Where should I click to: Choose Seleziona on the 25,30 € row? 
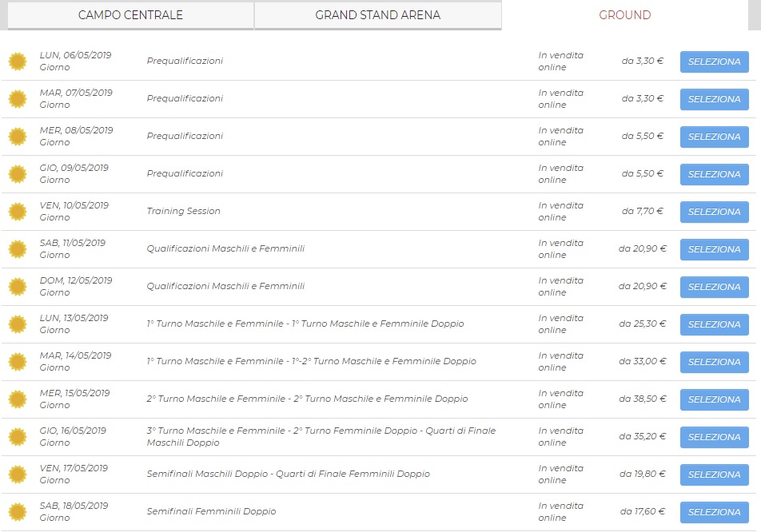tap(714, 324)
